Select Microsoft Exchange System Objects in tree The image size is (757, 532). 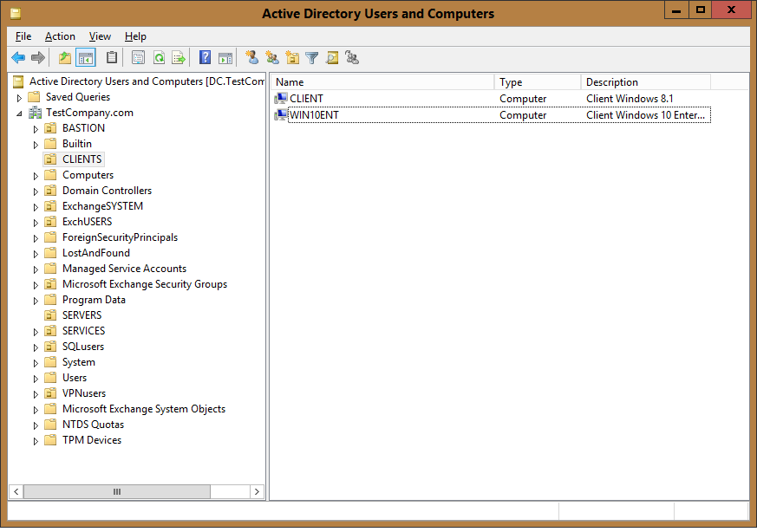click(x=144, y=409)
